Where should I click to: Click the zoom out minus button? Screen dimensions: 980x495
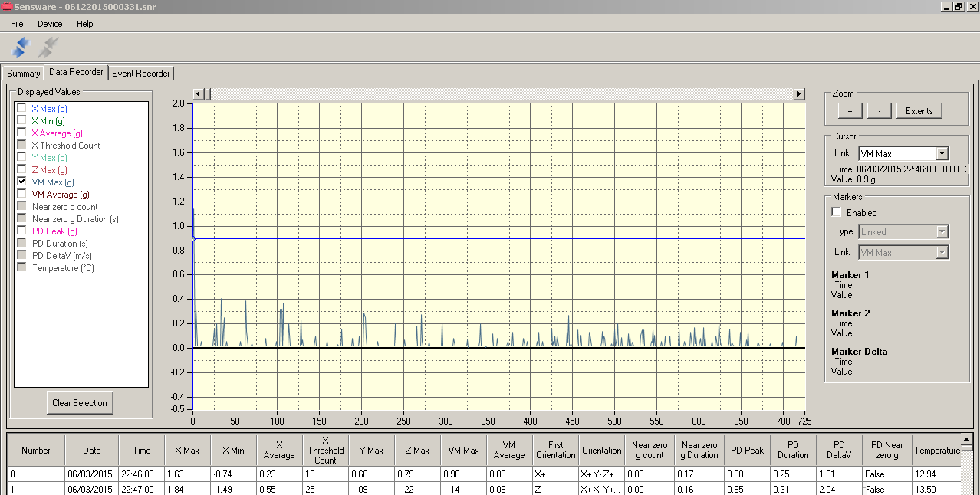click(879, 111)
